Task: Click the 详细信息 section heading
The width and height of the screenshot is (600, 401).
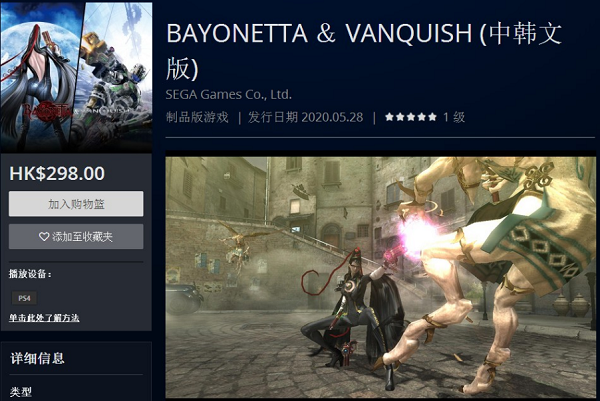Action: 38,359
